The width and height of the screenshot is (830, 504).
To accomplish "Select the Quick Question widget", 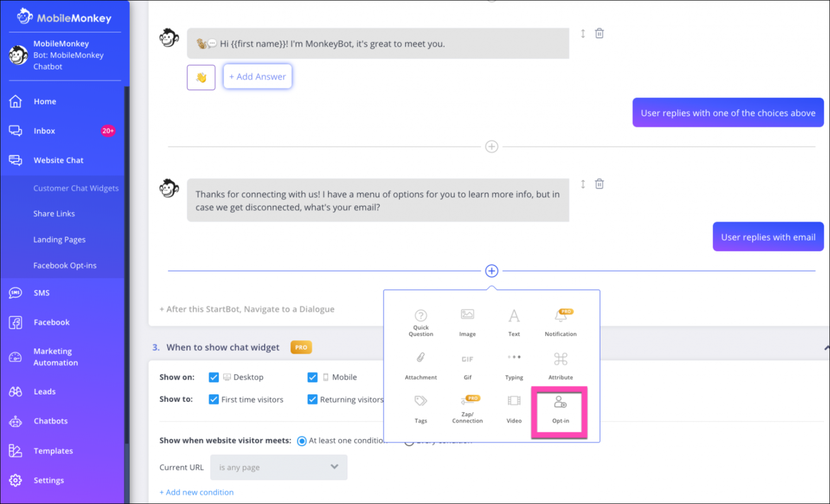I will pos(421,323).
